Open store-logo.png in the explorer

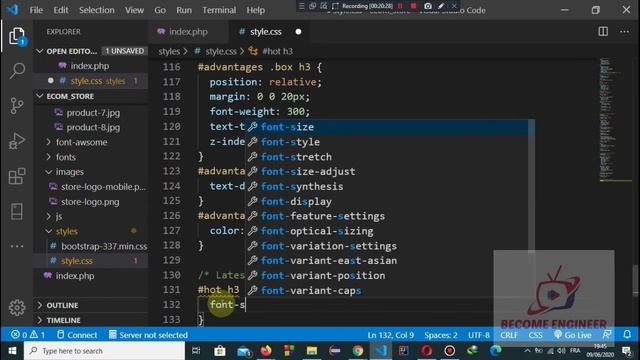(90, 202)
